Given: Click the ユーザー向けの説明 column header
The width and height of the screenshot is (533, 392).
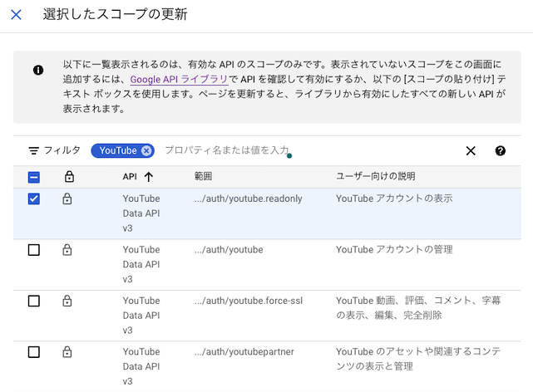Looking at the screenshot, I should [x=375, y=176].
